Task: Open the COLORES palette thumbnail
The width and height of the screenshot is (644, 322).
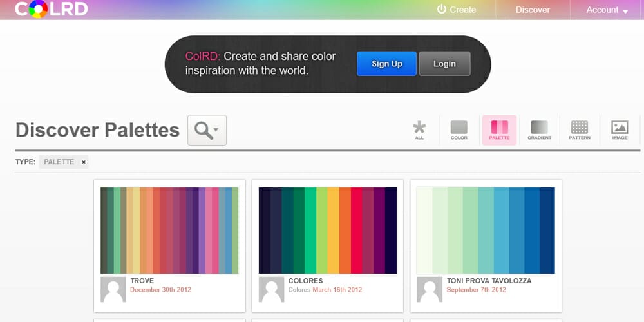Action: pos(328,231)
